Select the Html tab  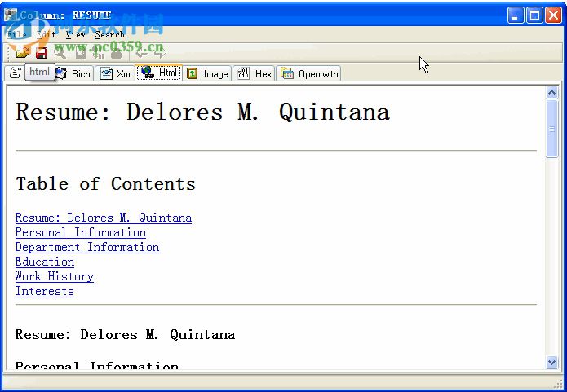[x=159, y=73]
